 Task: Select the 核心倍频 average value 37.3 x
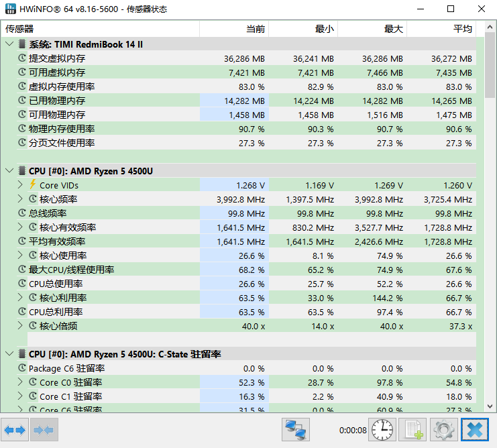(x=461, y=327)
